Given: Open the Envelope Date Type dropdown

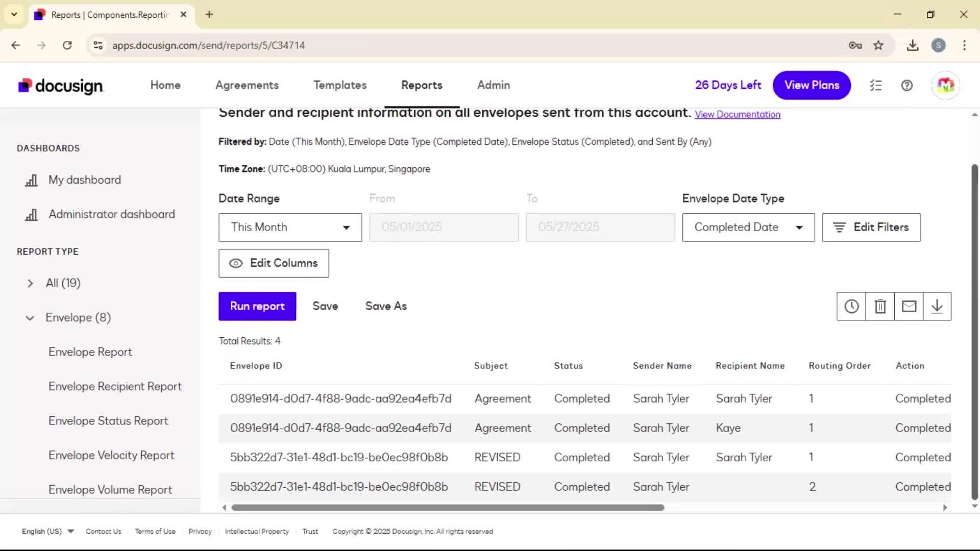Looking at the screenshot, I should point(748,228).
